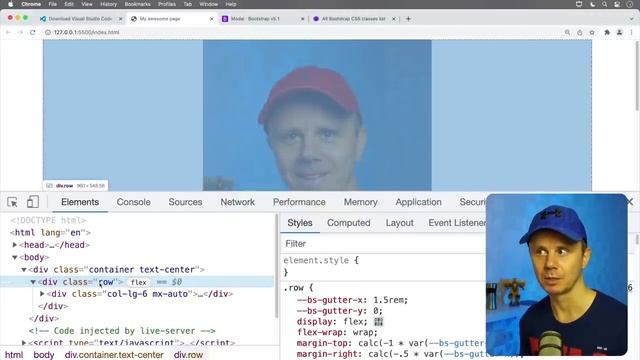
Task: Open the Apple menu
Action: [x=10, y=4]
